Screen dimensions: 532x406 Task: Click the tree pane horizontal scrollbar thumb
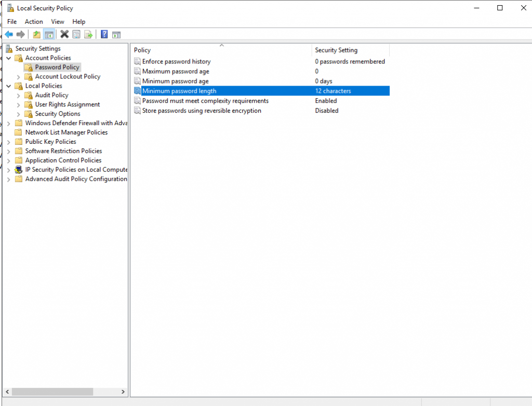coord(52,392)
